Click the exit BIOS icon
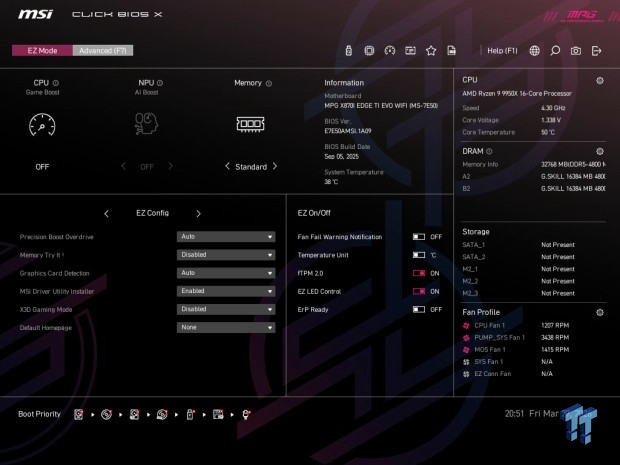Screen dimensions: 620x465 tap(596, 51)
